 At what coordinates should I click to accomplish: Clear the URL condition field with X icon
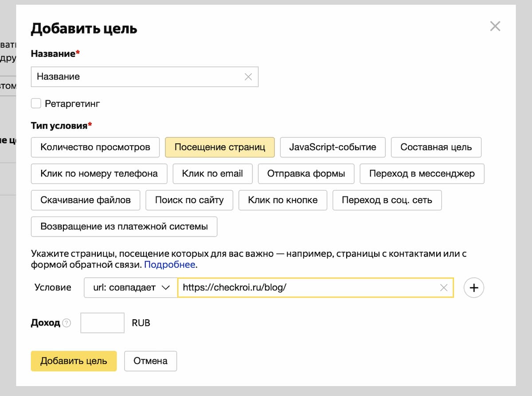click(x=444, y=287)
